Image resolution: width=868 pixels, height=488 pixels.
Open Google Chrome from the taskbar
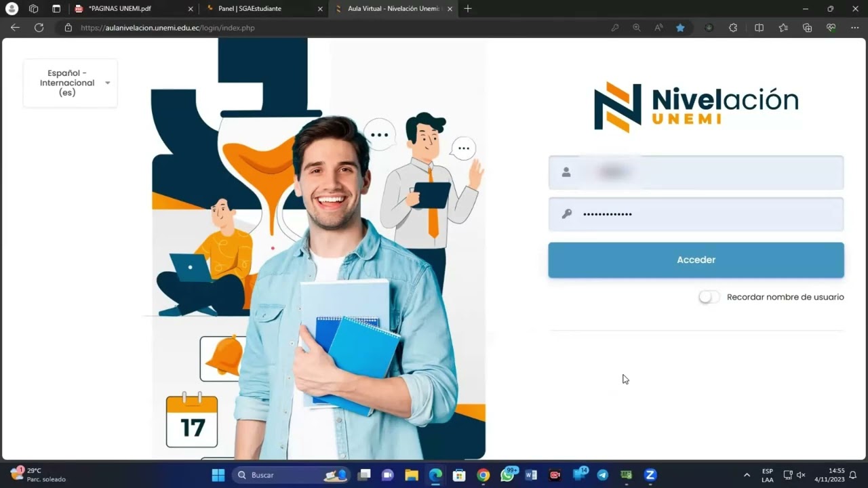point(483,475)
